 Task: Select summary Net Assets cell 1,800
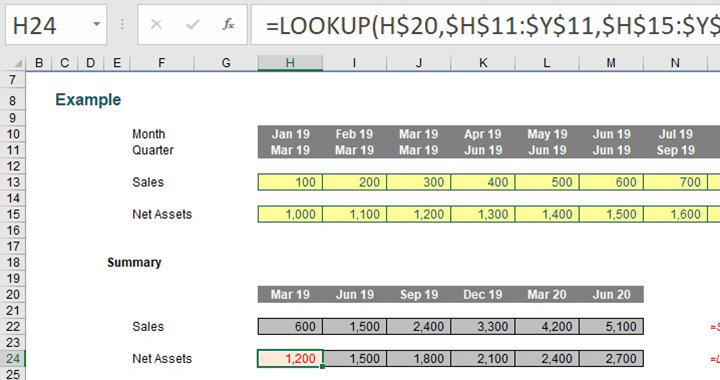click(419, 359)
